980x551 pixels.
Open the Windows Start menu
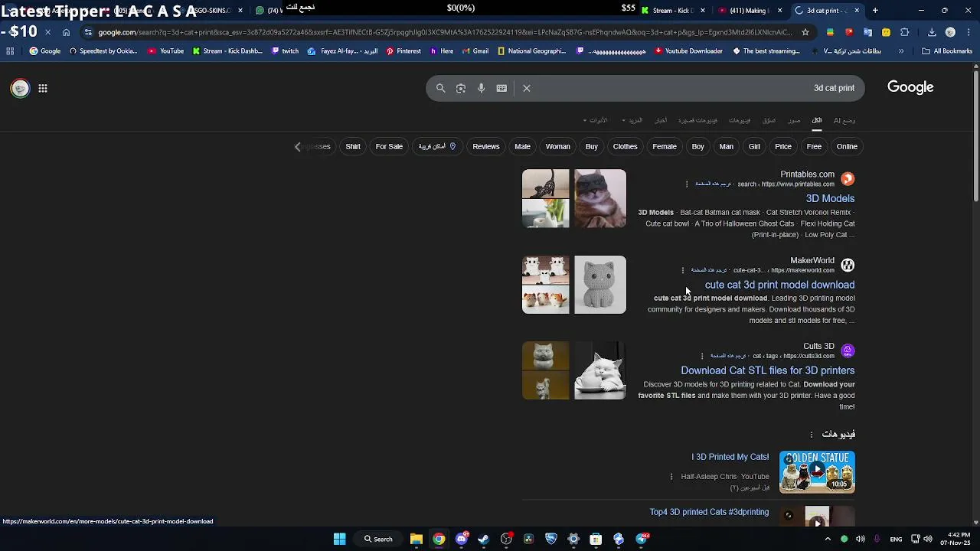pyautogui.click(x=339, y=539)
